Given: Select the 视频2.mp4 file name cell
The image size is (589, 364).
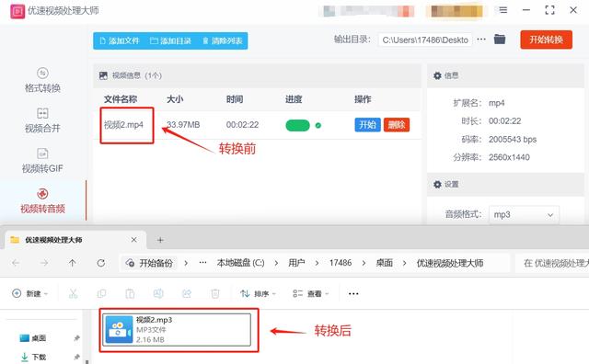Looking at the screenshot, I should pyautogui.click(x=123, y=125).
